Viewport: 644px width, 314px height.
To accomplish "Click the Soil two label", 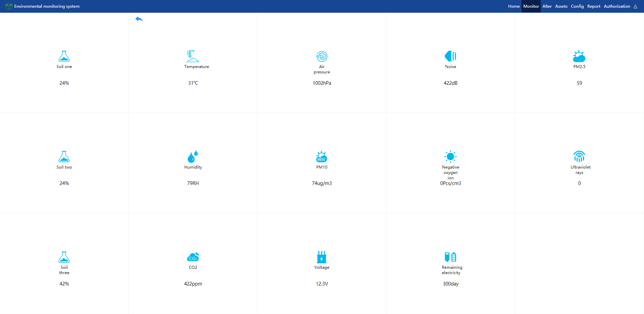I will click(64, 167).
